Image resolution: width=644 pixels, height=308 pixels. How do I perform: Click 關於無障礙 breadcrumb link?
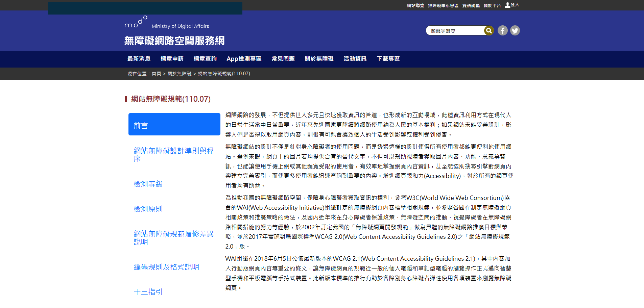[180, 74]
